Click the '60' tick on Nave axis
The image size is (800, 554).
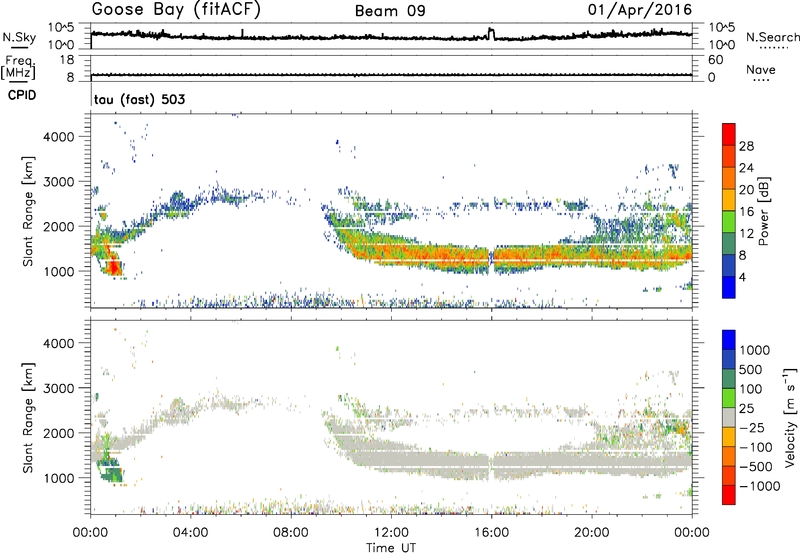click(x=715, y=60)
